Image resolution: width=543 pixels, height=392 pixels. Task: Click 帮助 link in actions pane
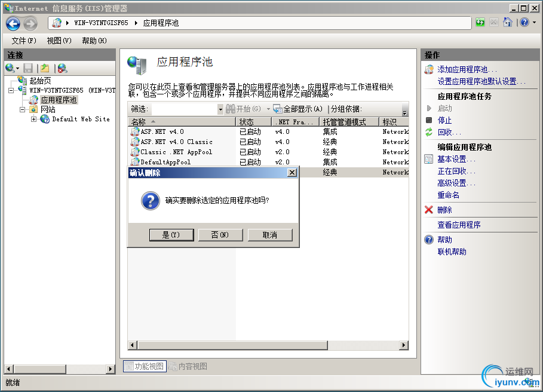click(x=444, y=240)
